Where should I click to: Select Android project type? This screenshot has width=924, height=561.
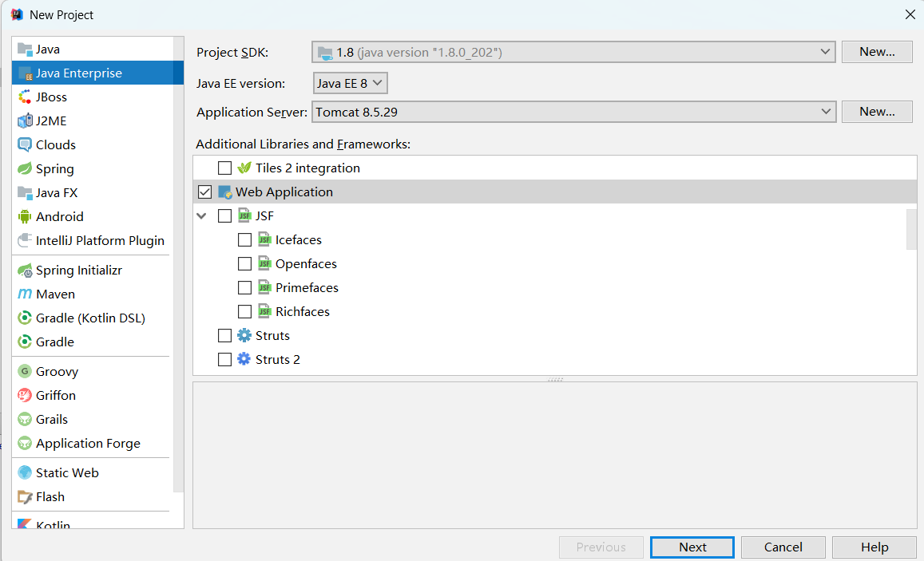(x=93, y=216)
